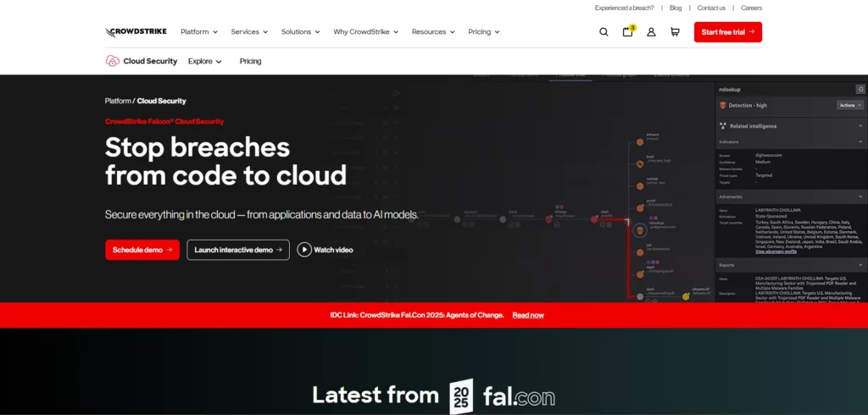Click the fal.con 2025 logo
This screenshot has height=415, width=868.
click(x=502, y=396)
